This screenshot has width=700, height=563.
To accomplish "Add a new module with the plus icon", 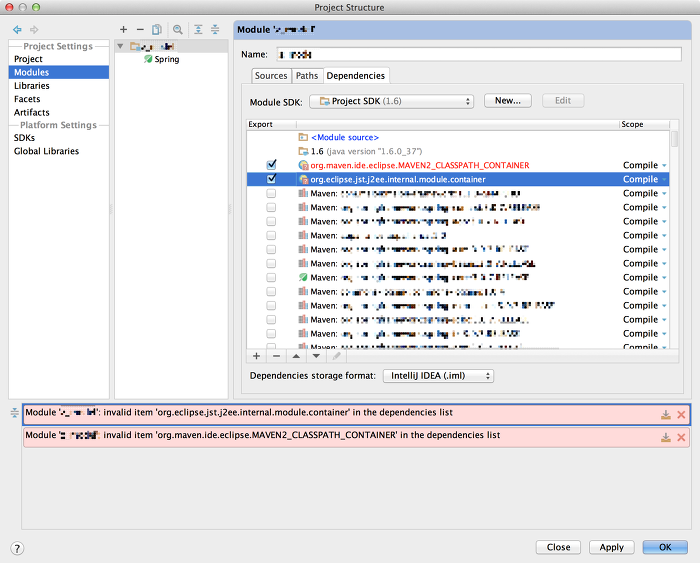I will [x=123, y=29].
